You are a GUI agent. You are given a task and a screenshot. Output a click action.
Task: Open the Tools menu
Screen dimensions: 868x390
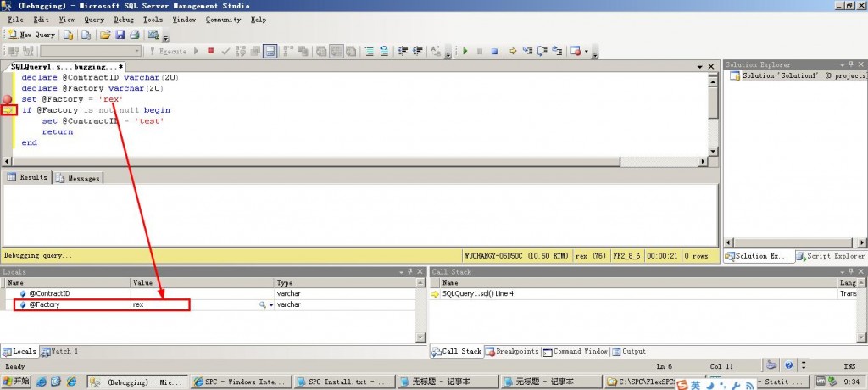tap(153, 19)
